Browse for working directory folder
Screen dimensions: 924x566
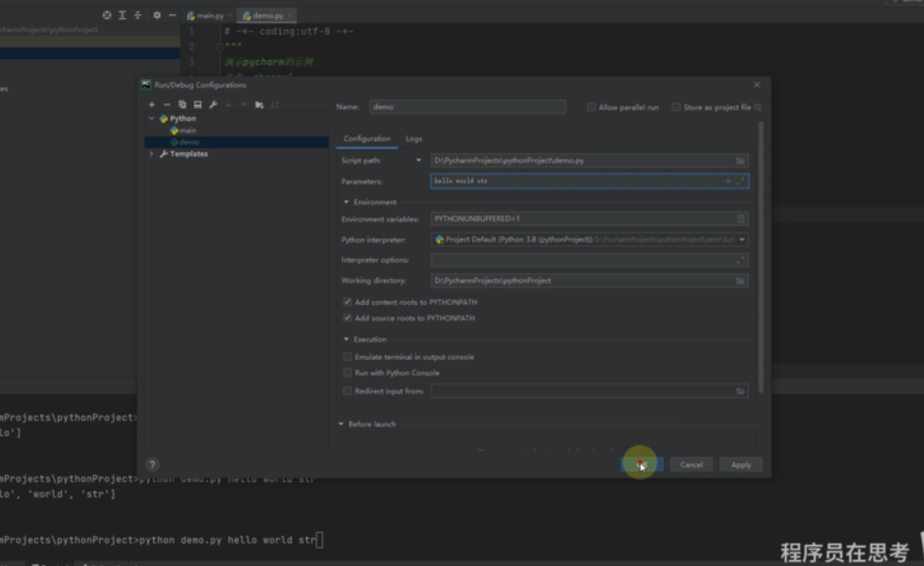[740, 281]
